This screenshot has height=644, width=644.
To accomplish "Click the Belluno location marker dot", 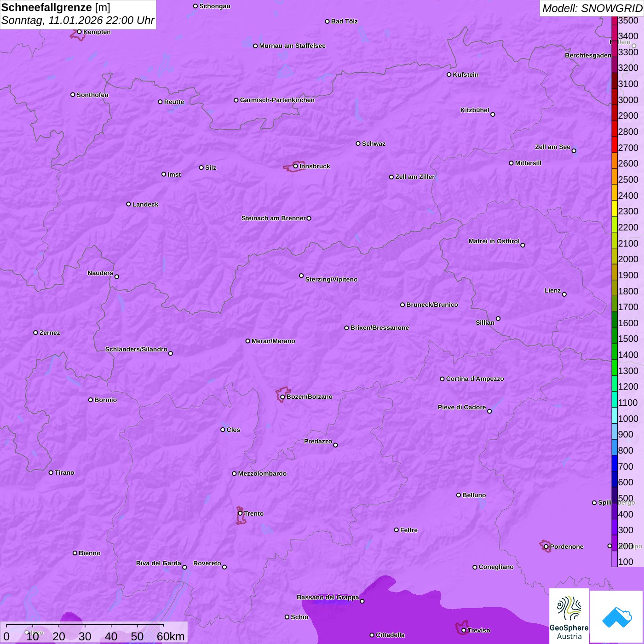I will (x=459, y=495).
